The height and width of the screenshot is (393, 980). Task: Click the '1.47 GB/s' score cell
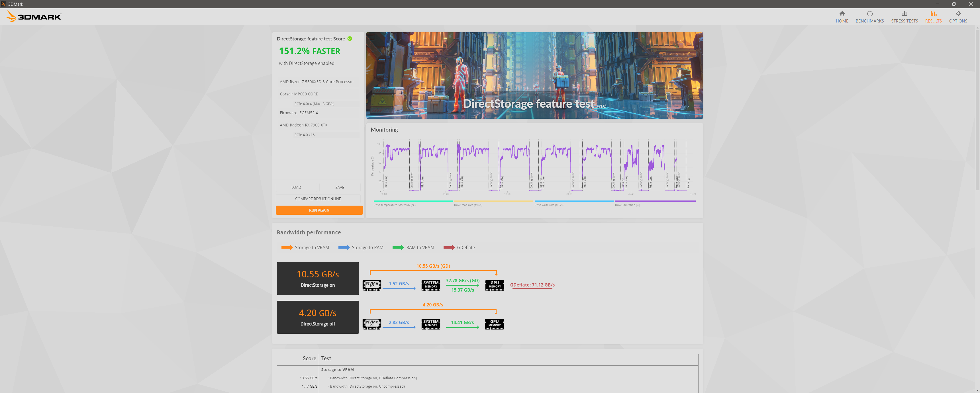tap(309, 386)
